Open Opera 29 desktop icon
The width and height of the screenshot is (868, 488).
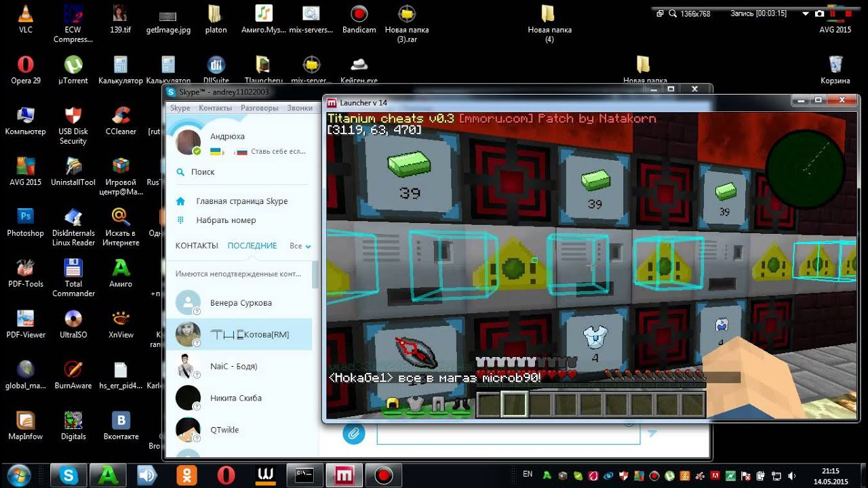(26, 70)
